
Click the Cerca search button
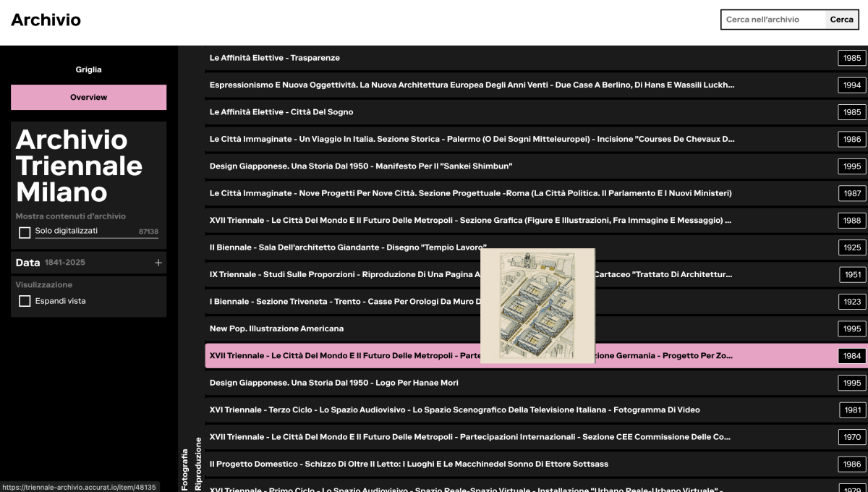tap(841, 20)
